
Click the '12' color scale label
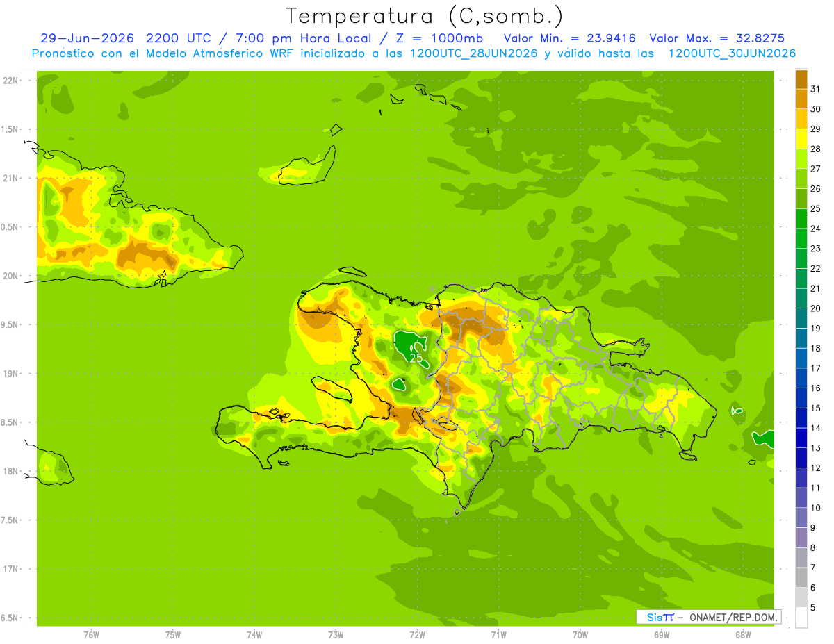[816, 468]
